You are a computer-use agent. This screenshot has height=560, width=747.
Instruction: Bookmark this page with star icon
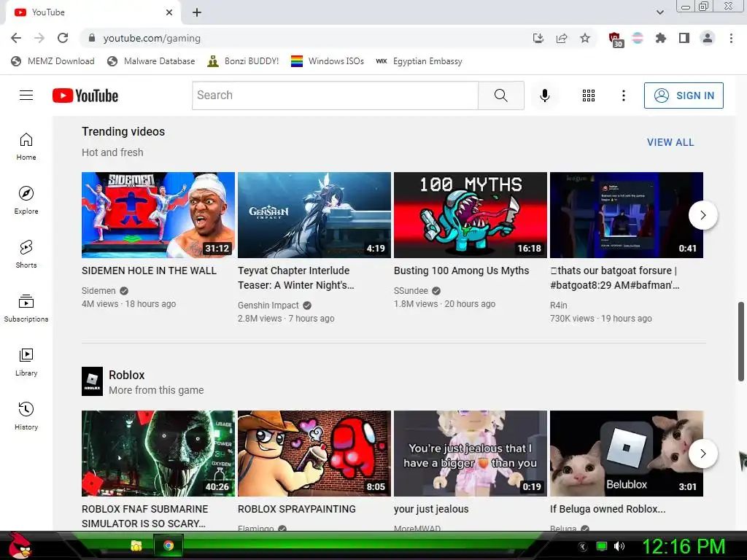pos(585,38)
